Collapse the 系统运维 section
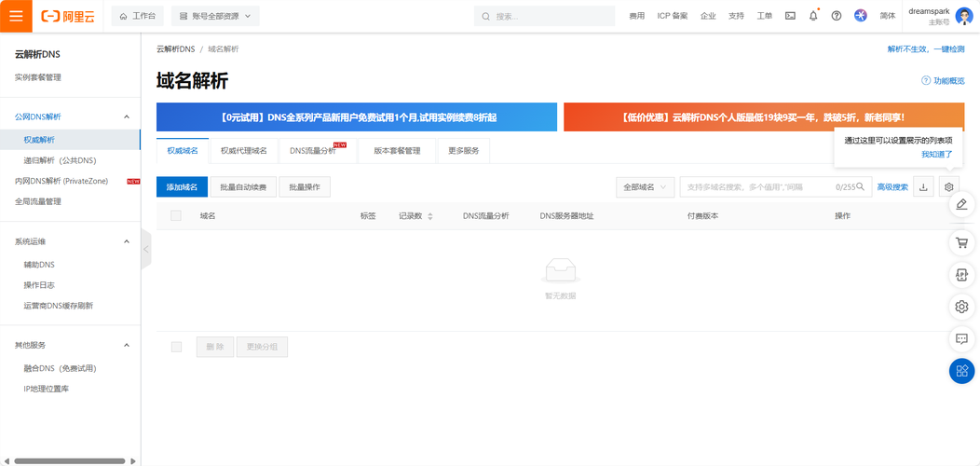The width and height of the screenshot is (980, 466). [x=127, y=241]
